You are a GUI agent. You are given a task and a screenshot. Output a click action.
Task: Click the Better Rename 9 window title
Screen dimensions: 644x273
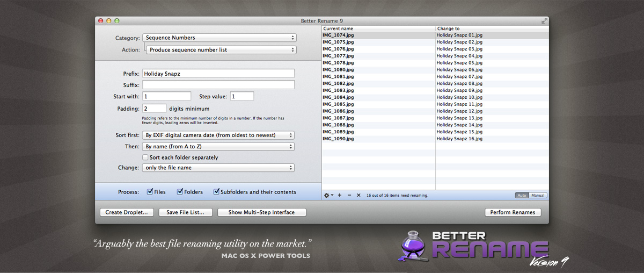[x=322, y=20]
